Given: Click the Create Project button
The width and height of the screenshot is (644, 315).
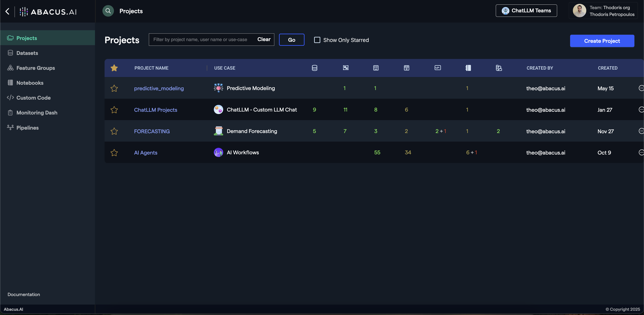Looking at the screenshot, I should 602,41.
